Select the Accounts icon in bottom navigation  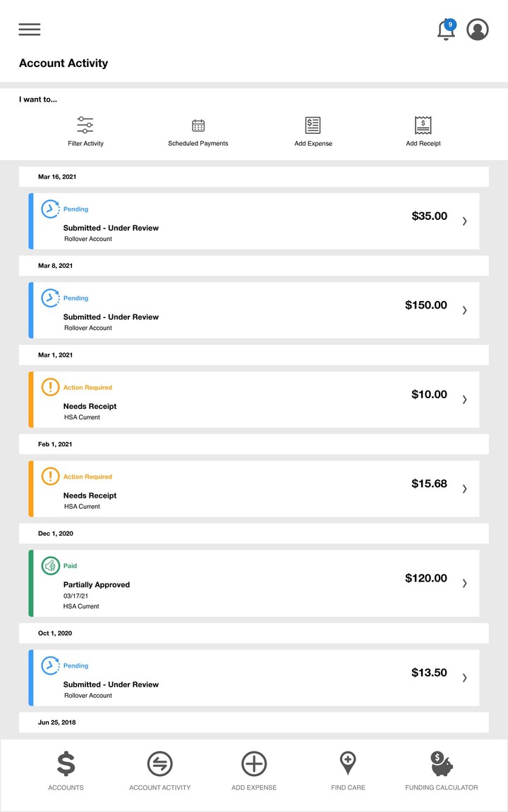click(66, 763)
